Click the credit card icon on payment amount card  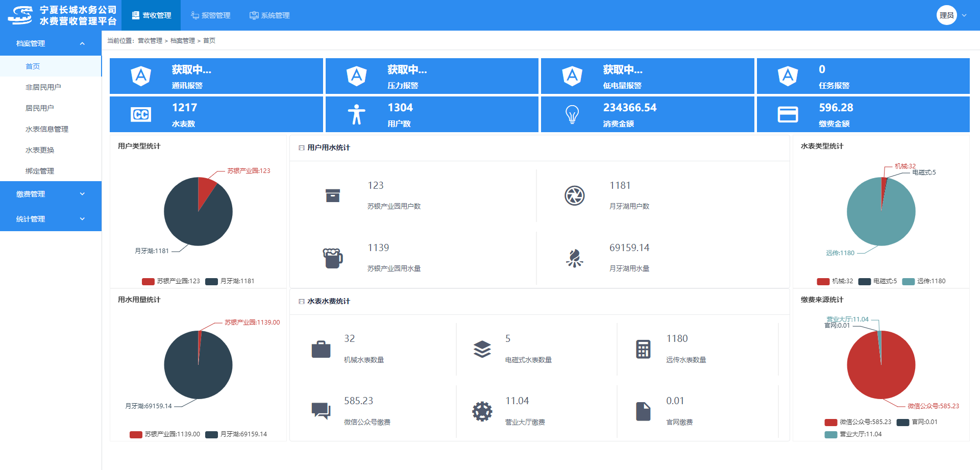coord(788,114)
